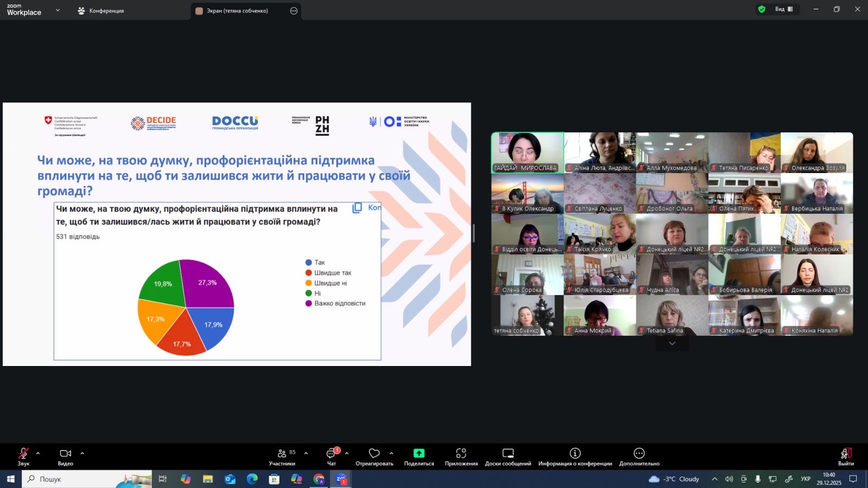Open the More options ellipsis icon

pyautogui.click(x=639, y=453)
